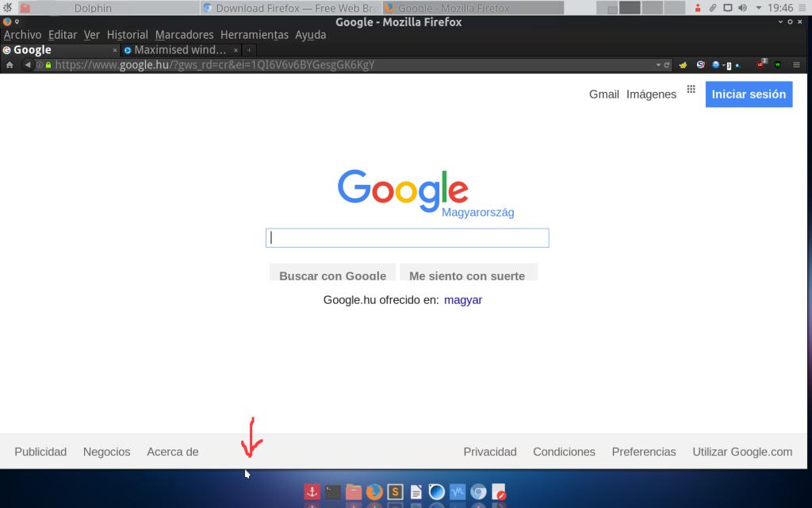Expand the system tray hidden icons arrow
812x508 pixels.
point(759,8)
